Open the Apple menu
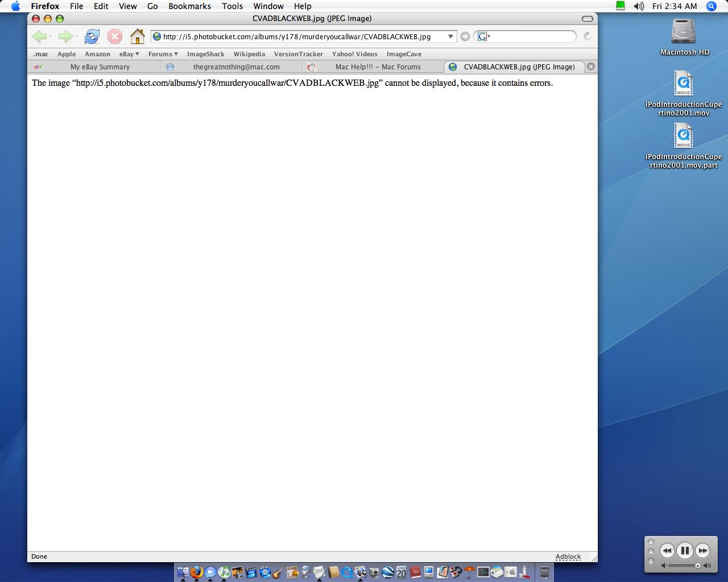The width and height of the screenshot is (728, 582). (15, 6)
